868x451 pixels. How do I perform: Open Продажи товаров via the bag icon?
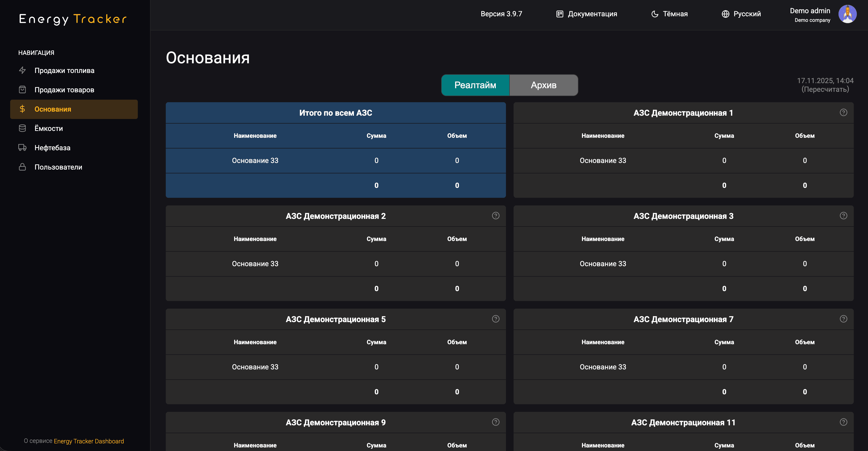tap(22, 89)
